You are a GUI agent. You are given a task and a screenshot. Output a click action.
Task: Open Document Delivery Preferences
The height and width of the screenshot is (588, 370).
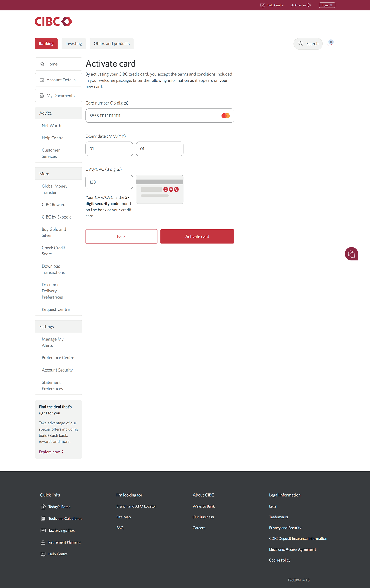click(x=52, y=291)
